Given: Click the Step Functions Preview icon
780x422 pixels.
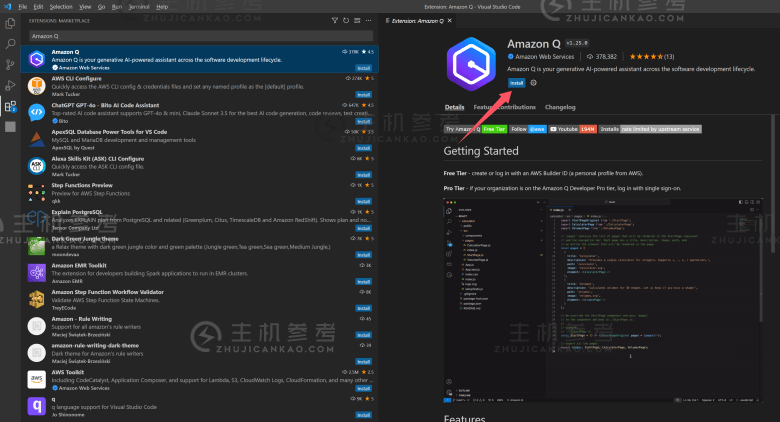Looking at the screenshot, I should click(37, 193).
